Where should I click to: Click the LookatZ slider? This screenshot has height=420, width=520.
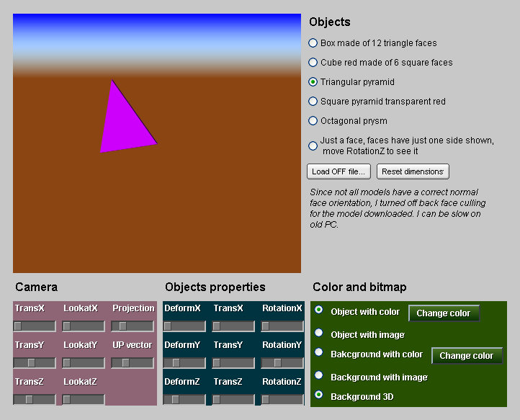[84, 399]
